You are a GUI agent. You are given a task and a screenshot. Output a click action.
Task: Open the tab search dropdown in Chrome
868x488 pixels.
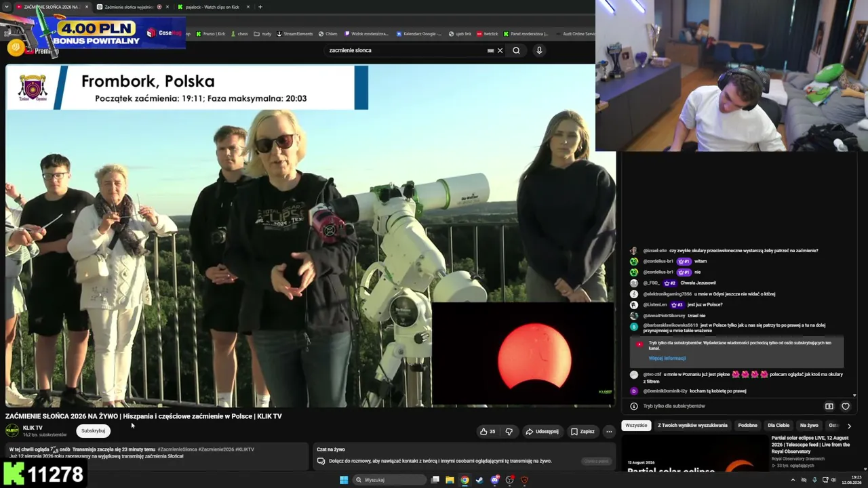6,7
